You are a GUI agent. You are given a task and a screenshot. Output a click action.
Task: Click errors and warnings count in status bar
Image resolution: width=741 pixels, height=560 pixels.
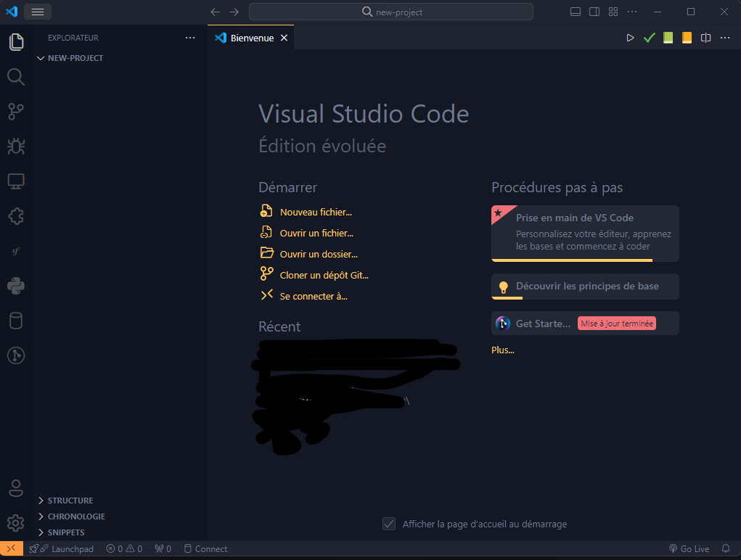click(x=124, y=548)
